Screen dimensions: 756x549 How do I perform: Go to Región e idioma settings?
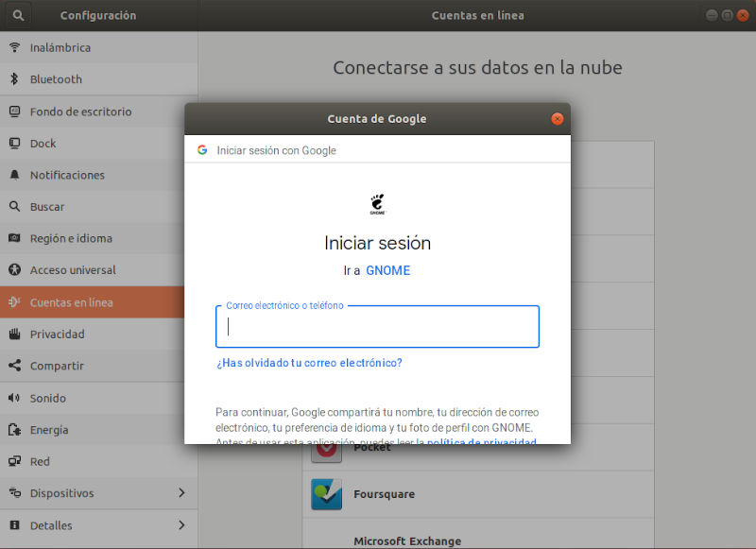tap(92, 238)
